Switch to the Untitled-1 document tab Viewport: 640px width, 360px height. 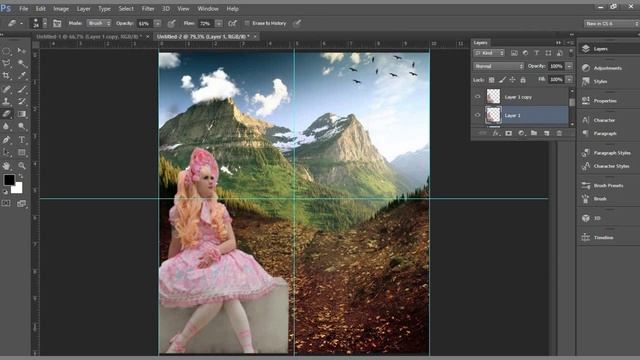tap(89, 37)
